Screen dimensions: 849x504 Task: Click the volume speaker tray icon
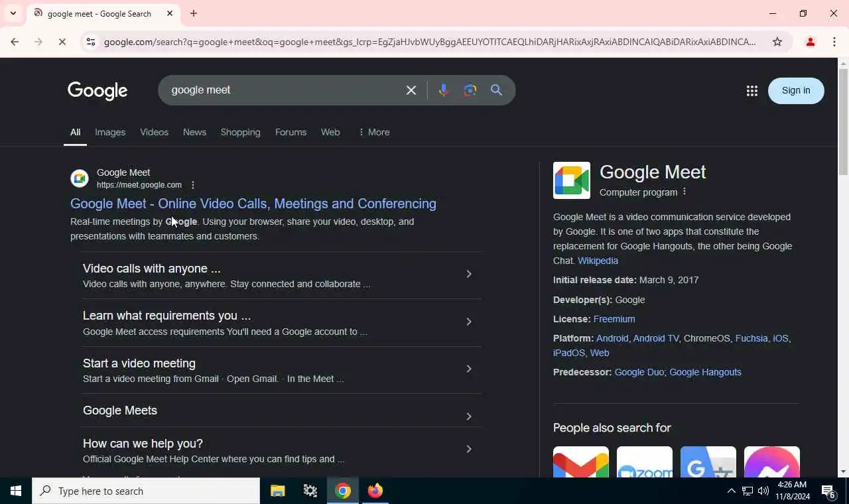click(763, 491)
